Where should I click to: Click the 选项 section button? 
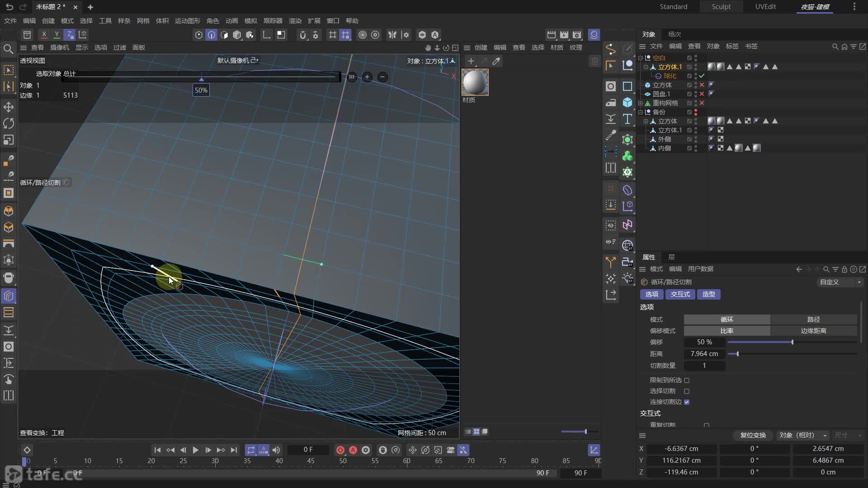coord(651,294)
